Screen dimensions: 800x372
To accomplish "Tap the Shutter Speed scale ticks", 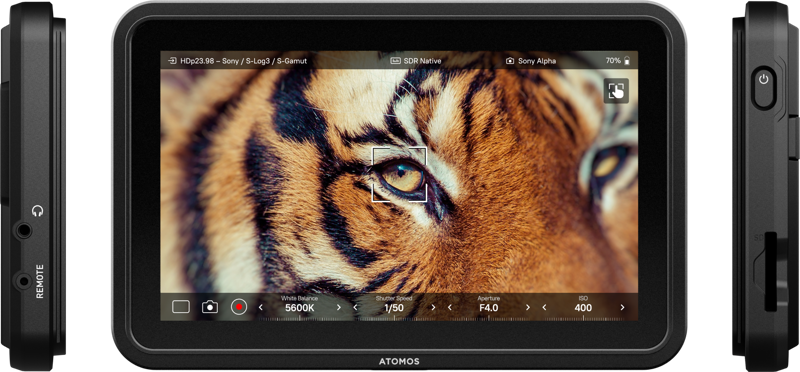I will click(394, 318).
